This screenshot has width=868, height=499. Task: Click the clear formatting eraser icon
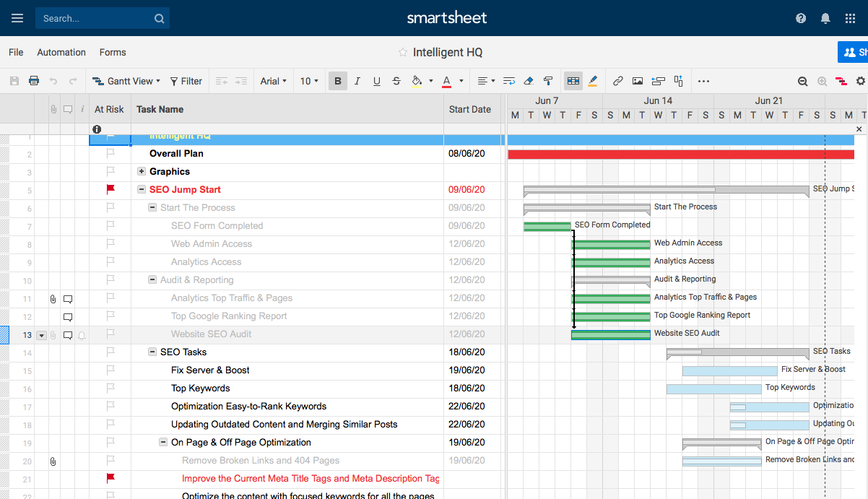point(529,82)
